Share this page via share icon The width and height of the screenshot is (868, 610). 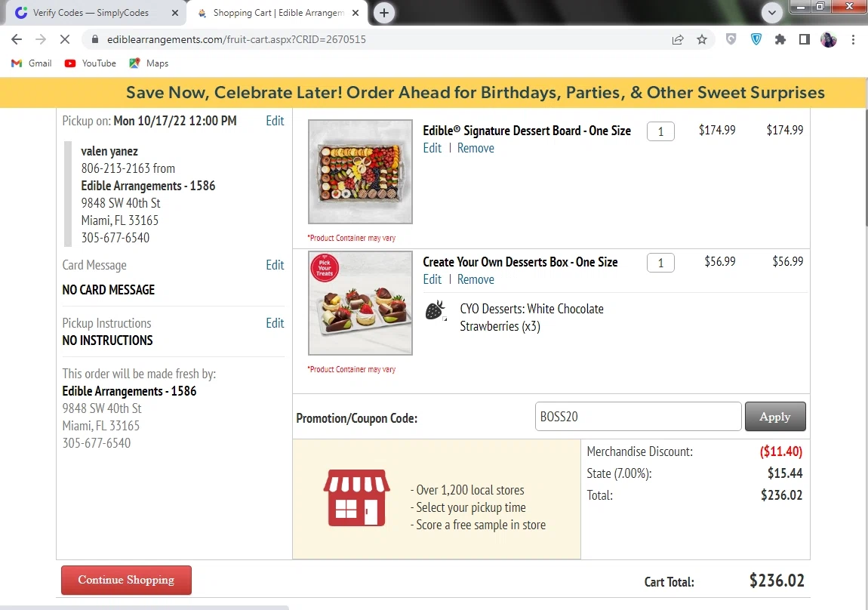pos(678,39)
